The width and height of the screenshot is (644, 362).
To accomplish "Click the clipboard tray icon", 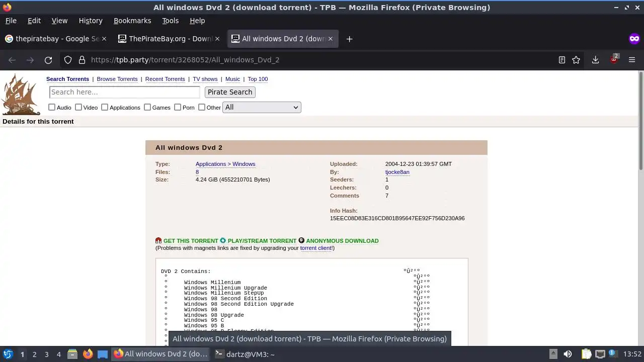I will click(586, 354).
